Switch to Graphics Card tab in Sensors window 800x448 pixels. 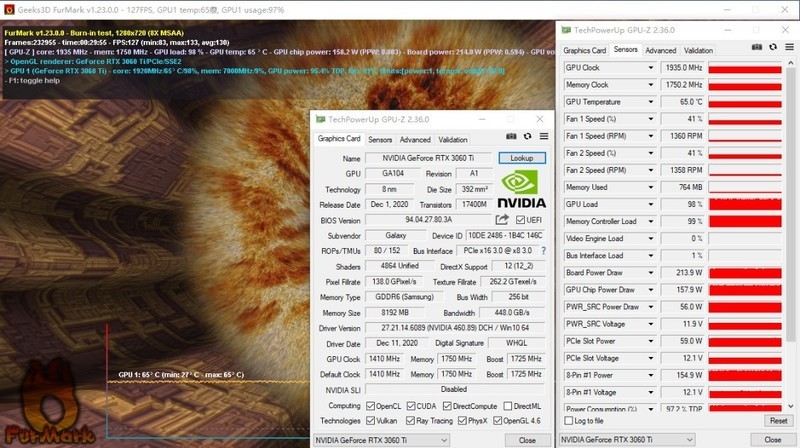[x=585, y=51]
